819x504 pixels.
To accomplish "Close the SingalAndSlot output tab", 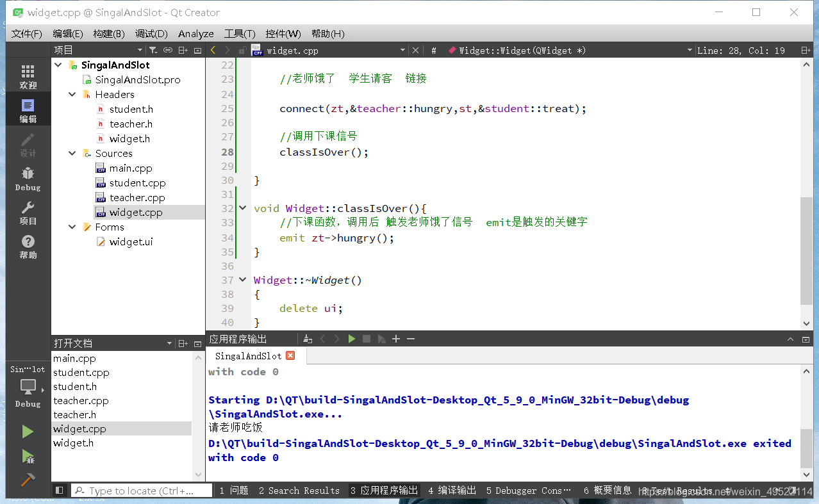I will point(290,355).
